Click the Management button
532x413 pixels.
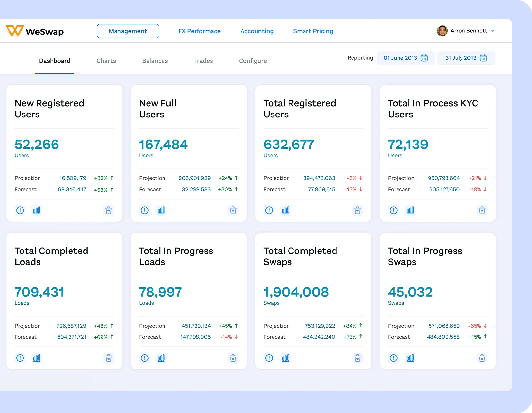128,31
